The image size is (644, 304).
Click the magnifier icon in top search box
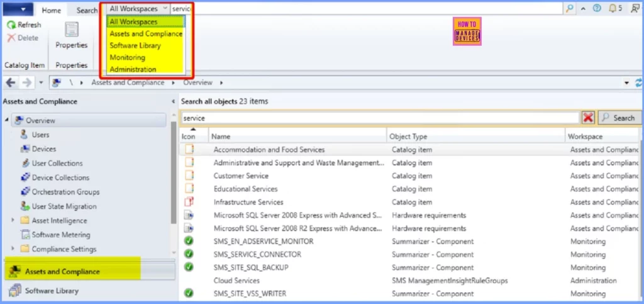(570, 8)
